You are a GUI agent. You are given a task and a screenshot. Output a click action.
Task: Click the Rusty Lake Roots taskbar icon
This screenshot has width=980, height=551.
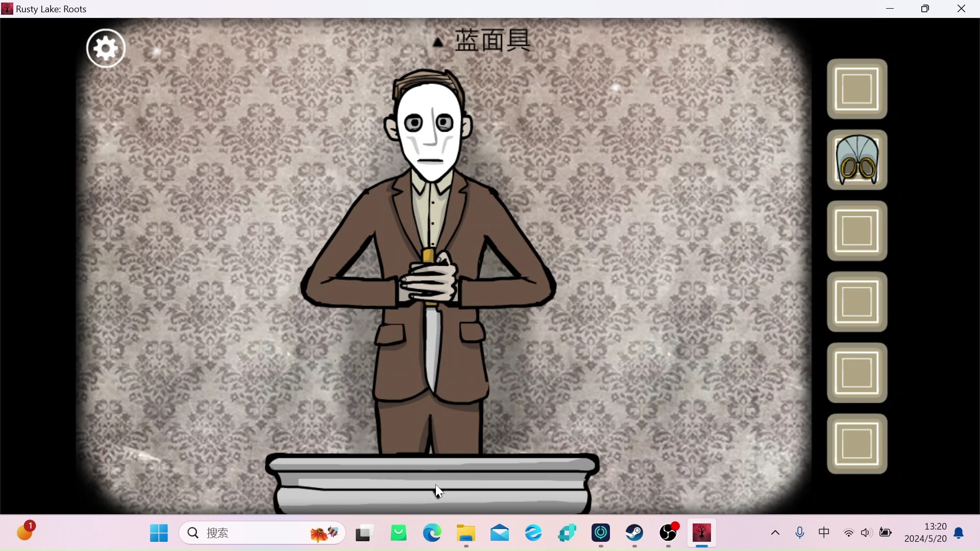[702, 533]
